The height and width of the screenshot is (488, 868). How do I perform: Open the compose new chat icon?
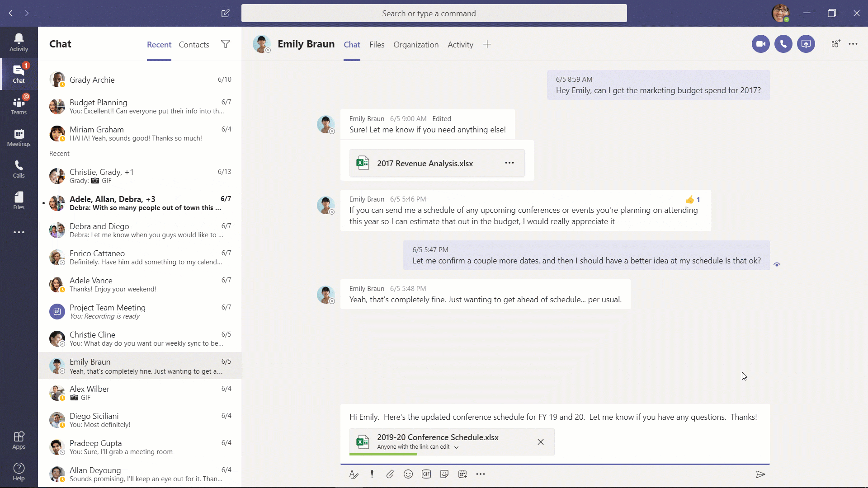pos(225,13)
